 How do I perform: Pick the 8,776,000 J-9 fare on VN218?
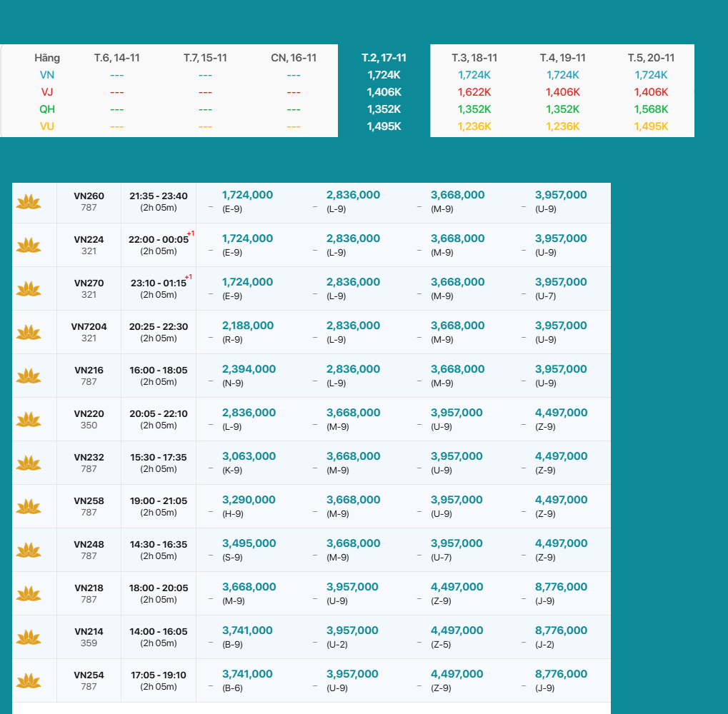561,587
